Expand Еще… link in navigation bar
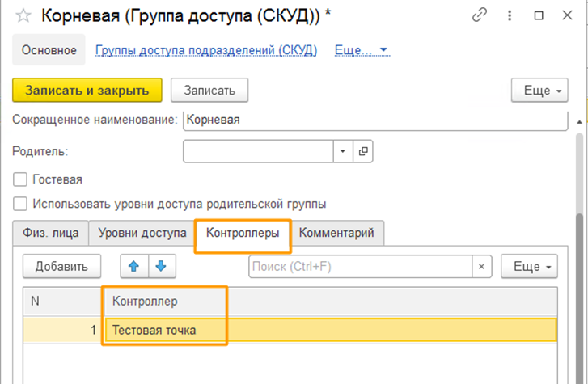 click(x=362, y=50)
